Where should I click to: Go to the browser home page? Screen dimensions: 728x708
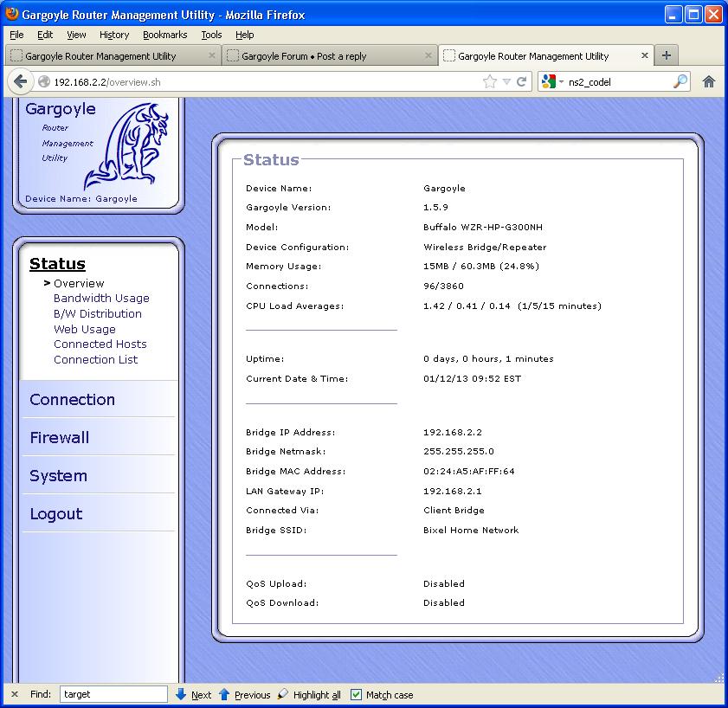pos(708,82)
